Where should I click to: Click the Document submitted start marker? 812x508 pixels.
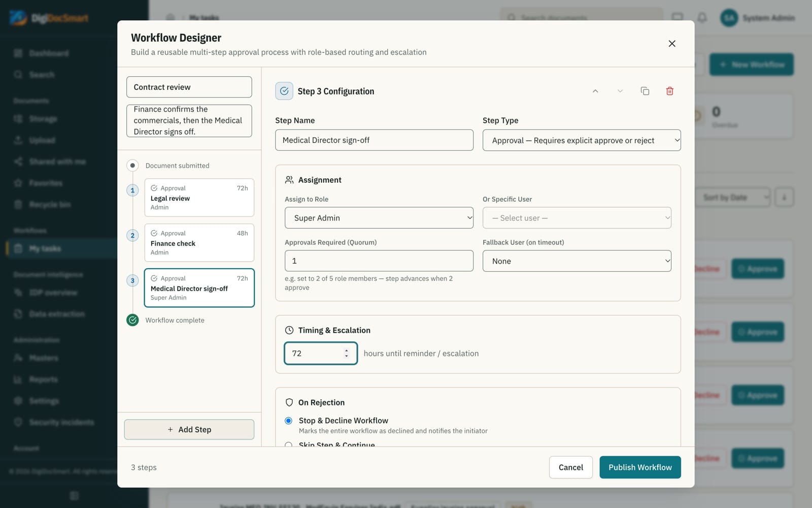(x=132, y=166)
